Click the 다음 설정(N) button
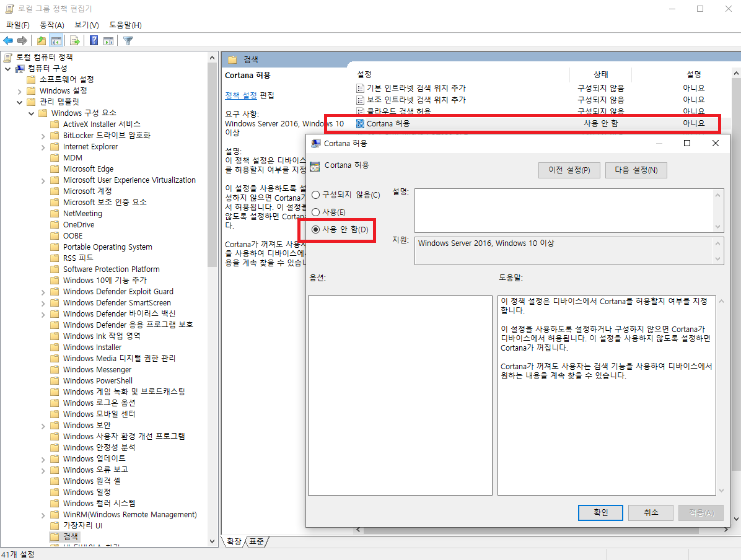Image resolution: width=741 pixels, height=560 pixels. pyautogui.click(x=636, y=170)
